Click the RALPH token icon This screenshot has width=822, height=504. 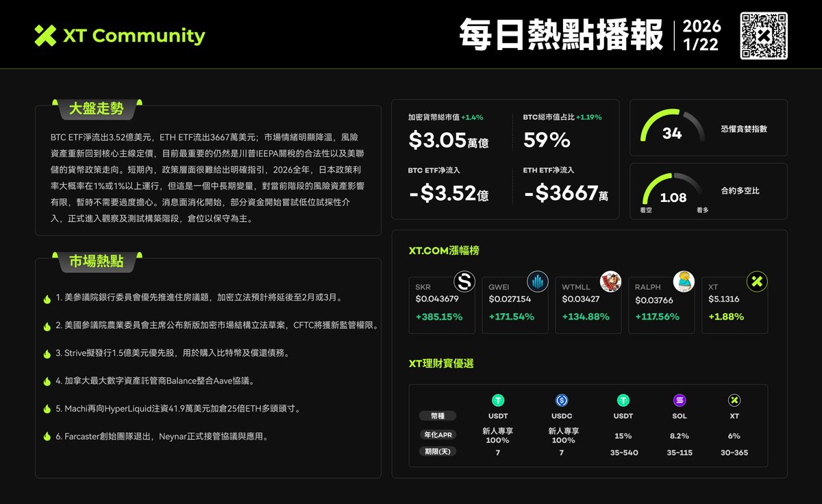684,281
